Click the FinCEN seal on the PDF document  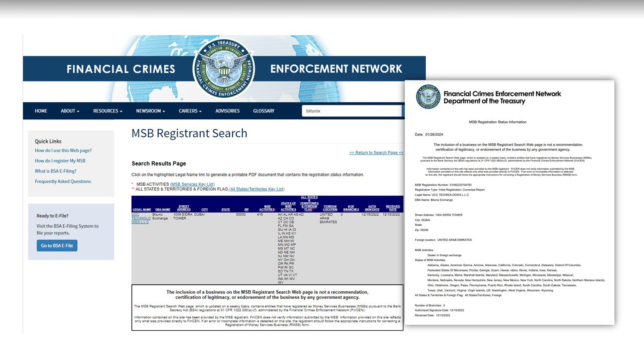[x=428, y=97]
